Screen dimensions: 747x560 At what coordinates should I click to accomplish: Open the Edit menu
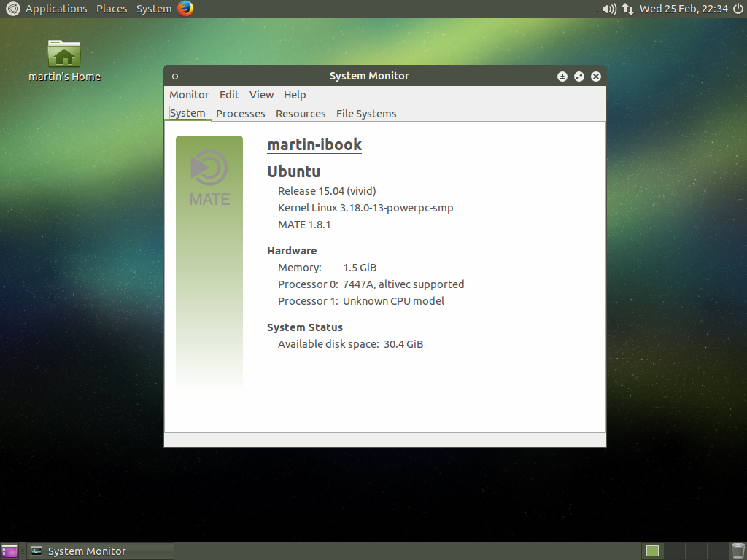(x=229, y=95)
